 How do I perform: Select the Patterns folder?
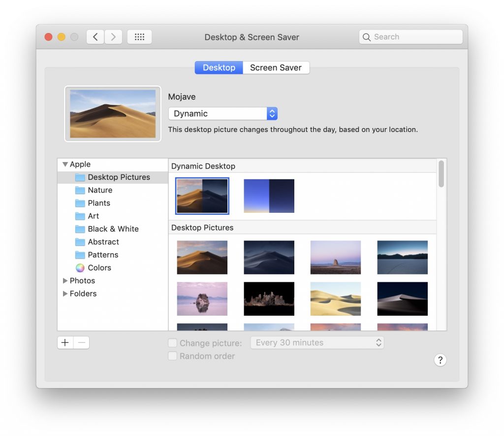click(x=103, y=255)
